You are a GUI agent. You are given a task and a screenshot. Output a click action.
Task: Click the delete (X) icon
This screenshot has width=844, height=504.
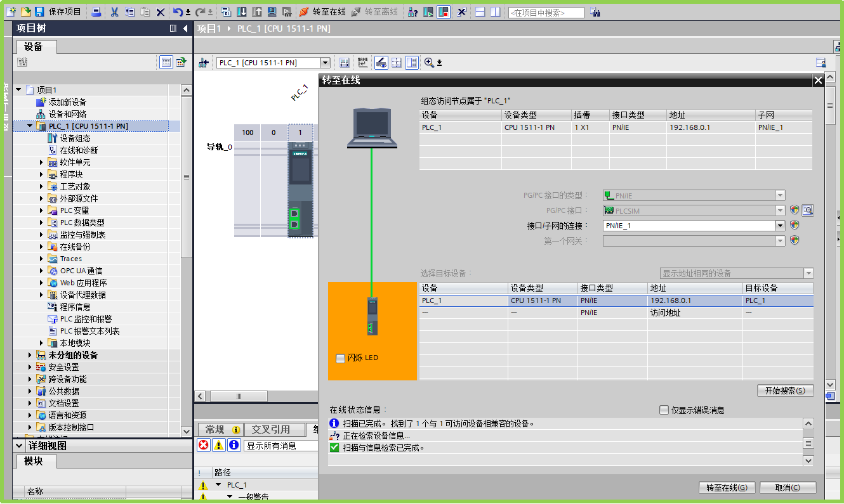(161, 11)
